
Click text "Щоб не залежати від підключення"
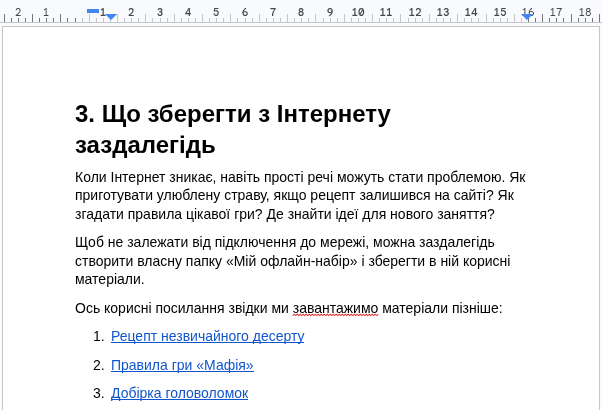coord(185,243)
